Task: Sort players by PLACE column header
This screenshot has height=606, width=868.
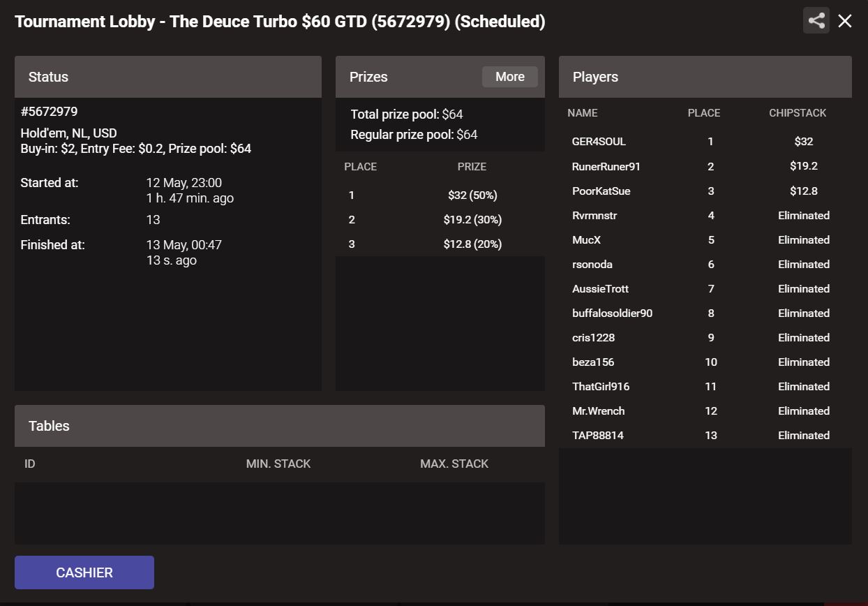Action: tap(704, 113)
